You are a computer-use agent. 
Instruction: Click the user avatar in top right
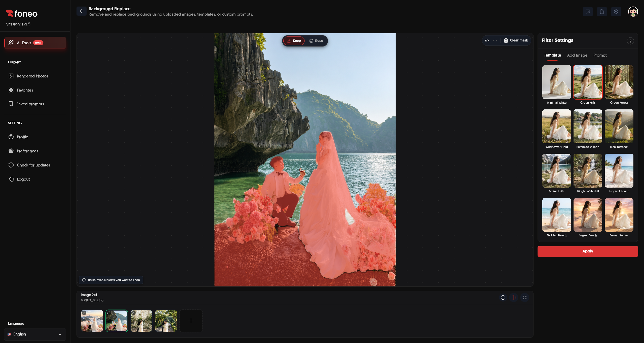(633, 12)
